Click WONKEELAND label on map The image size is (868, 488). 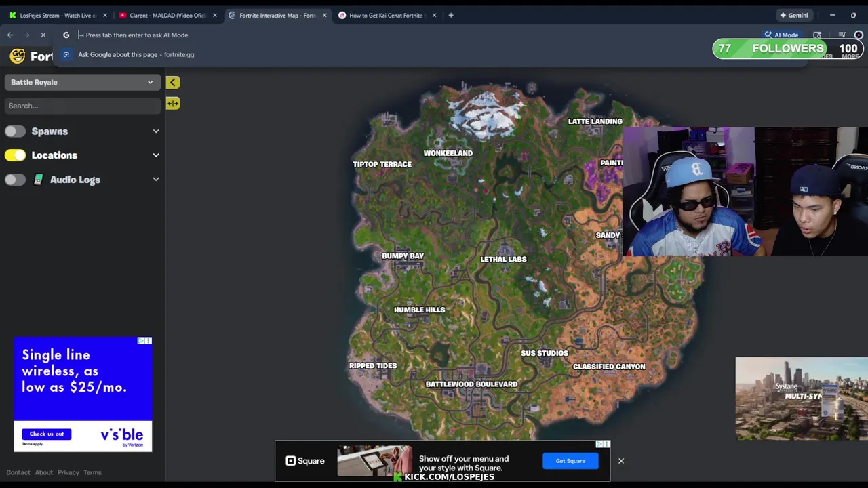tap(448, 153)
